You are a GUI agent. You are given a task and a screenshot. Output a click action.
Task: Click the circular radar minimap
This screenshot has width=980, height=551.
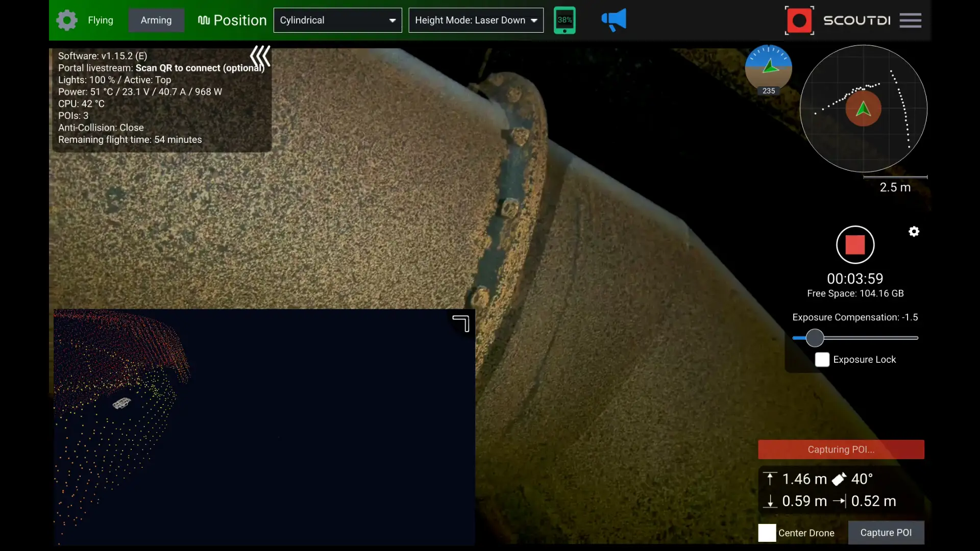863,109
